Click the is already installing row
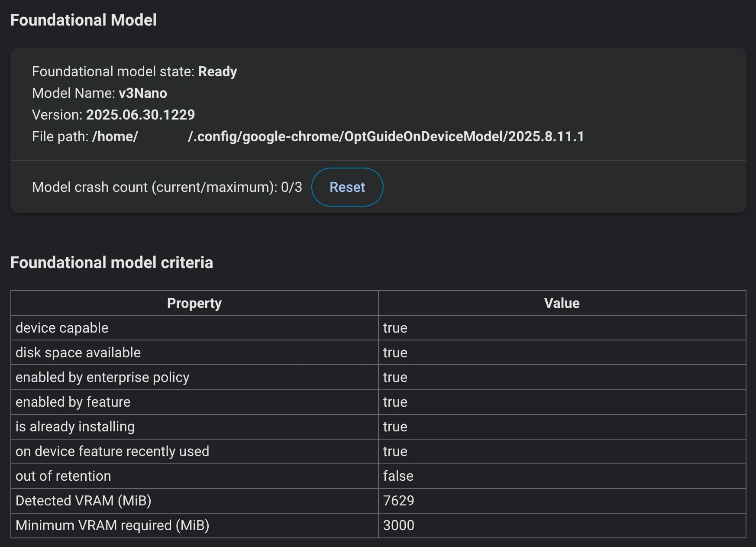The height and width of the screenshot is (547, 756). tap(74, 427)
